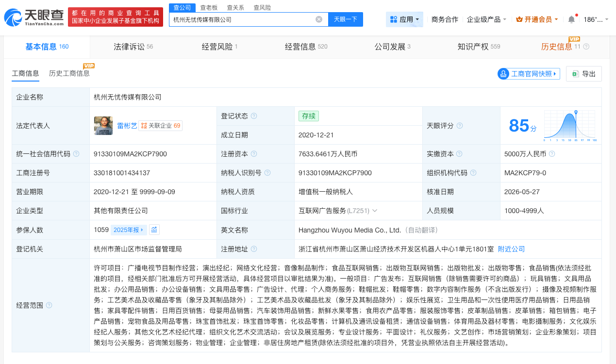
Task: Click help icon beside 纳税人识别号
Action: [267, 173]
